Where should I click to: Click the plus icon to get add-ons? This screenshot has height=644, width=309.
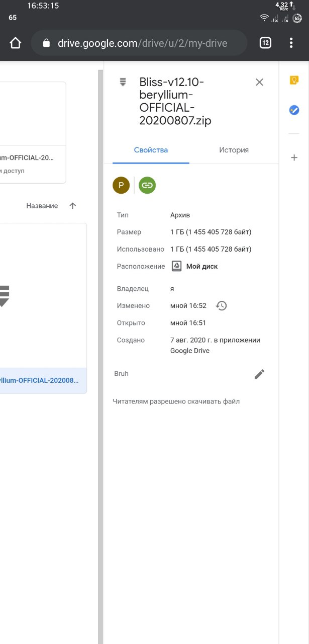[294, 157]
